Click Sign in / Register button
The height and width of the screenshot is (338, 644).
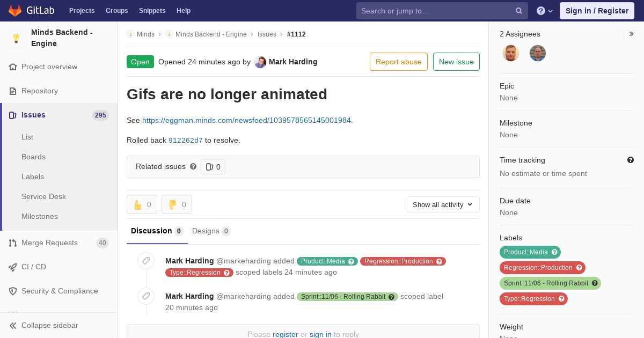[x=597, y=11]
